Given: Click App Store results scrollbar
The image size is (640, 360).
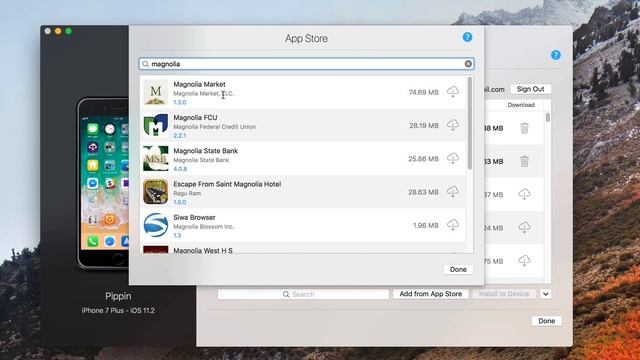Looking at the screenshot, I should point(470,123).
